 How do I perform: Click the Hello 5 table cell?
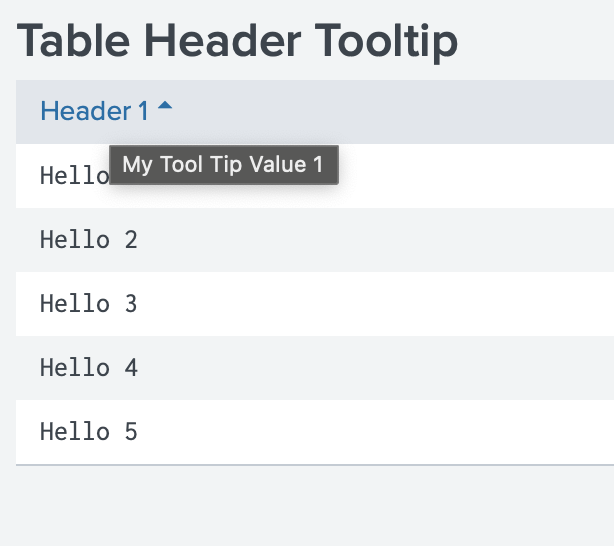pos(88,432)
